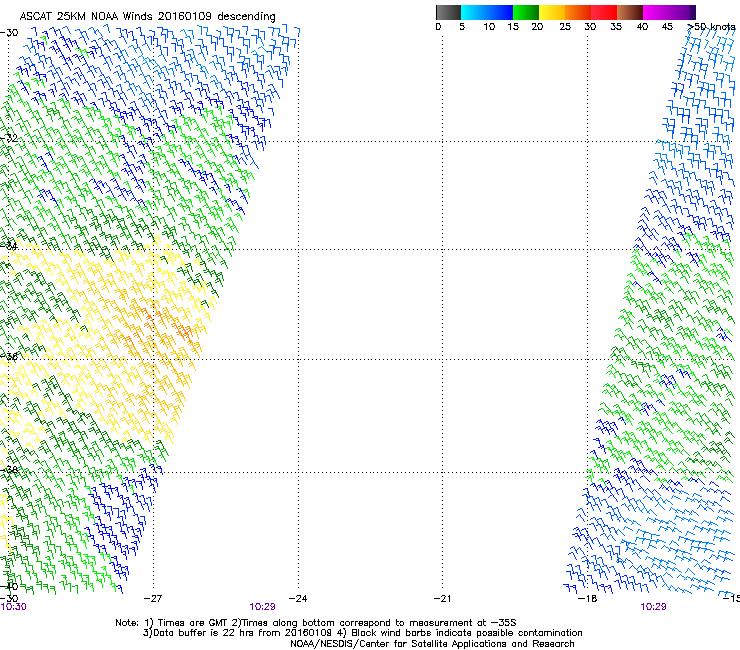Click the legend value '10'
Screen dimensions: 740x650
(489, 27)
